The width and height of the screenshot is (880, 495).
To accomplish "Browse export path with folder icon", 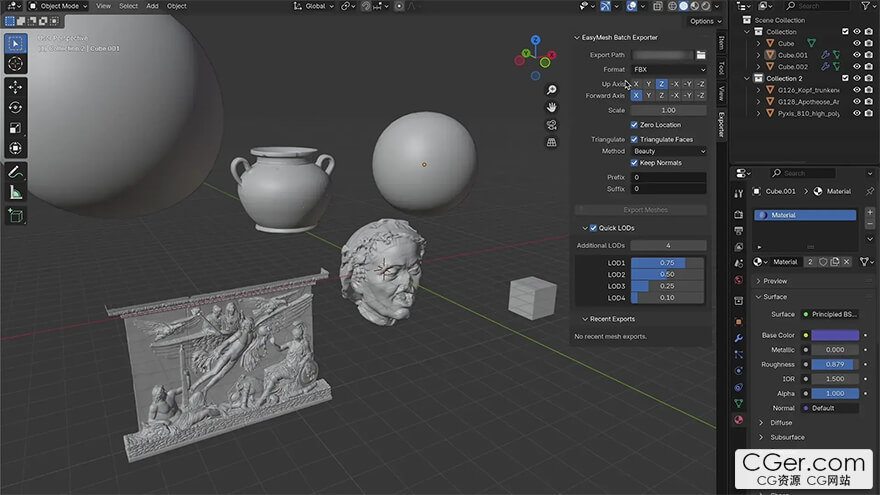I will click(701, 55).
